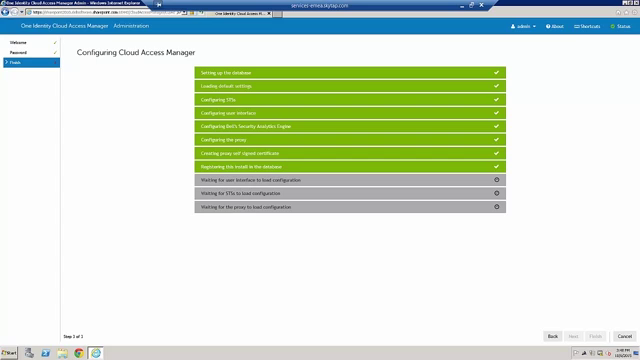Open the Internet Explorer home icon
The image size is (640, 360).
[x=618, y=13]
